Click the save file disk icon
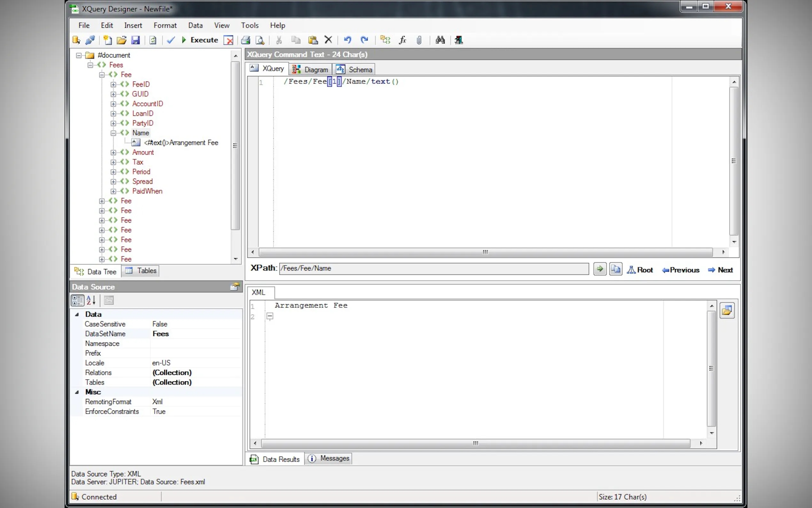812x508 pixels. [x=135, y=40]
